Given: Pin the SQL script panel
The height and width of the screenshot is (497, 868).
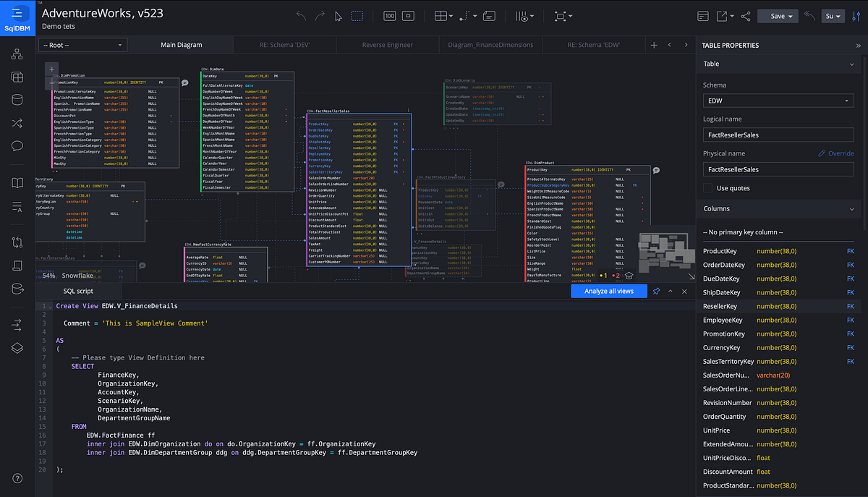Looking at the screenshot, I should [656, 291].
